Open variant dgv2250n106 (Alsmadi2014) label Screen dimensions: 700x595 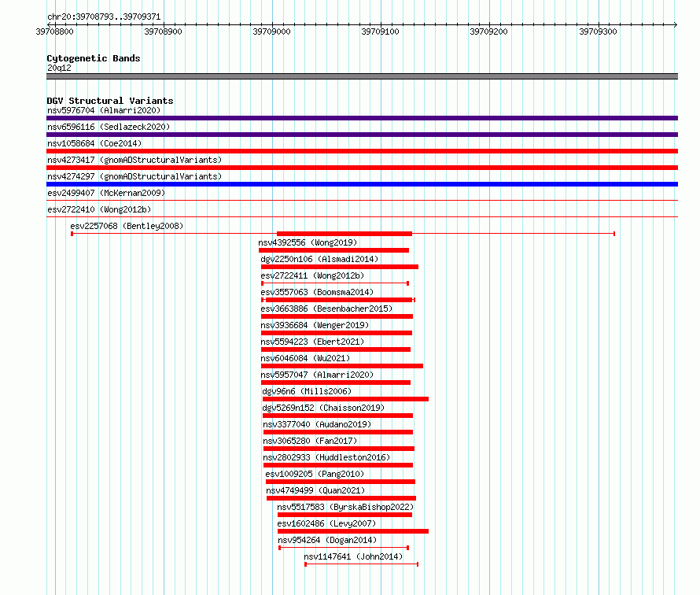(319, 259)
